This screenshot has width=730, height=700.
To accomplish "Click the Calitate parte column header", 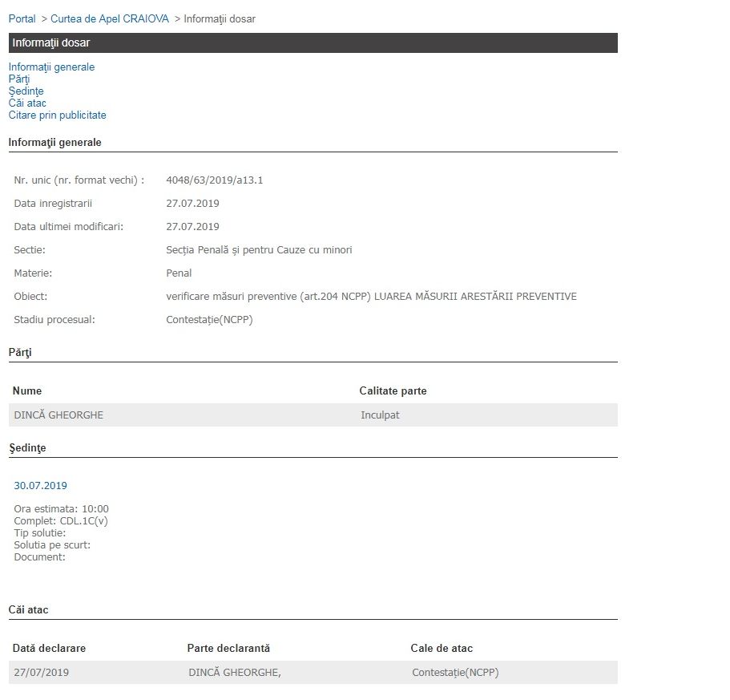I will (393, 391).
